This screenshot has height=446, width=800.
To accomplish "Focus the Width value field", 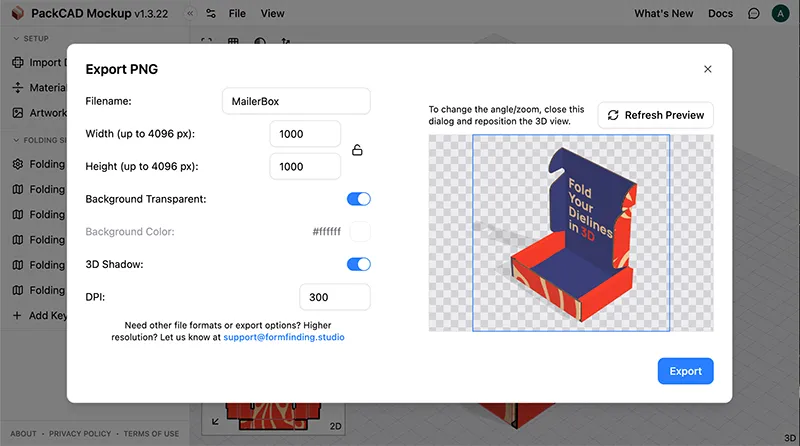I will (305, 134).
